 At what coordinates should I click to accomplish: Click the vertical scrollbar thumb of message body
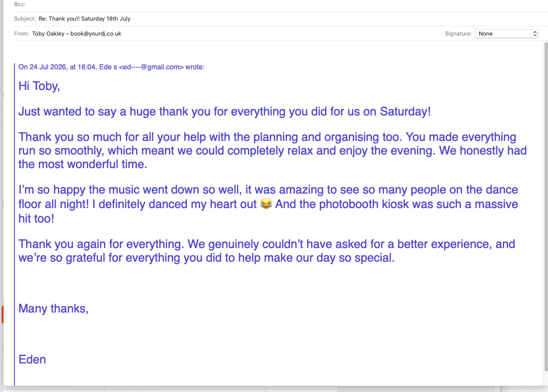coord(546,206)
